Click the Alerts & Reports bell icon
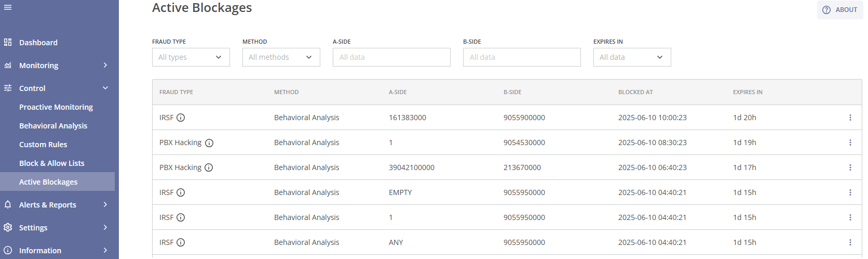The width and height of the screenshot is (868, 259). coord(8,204)
